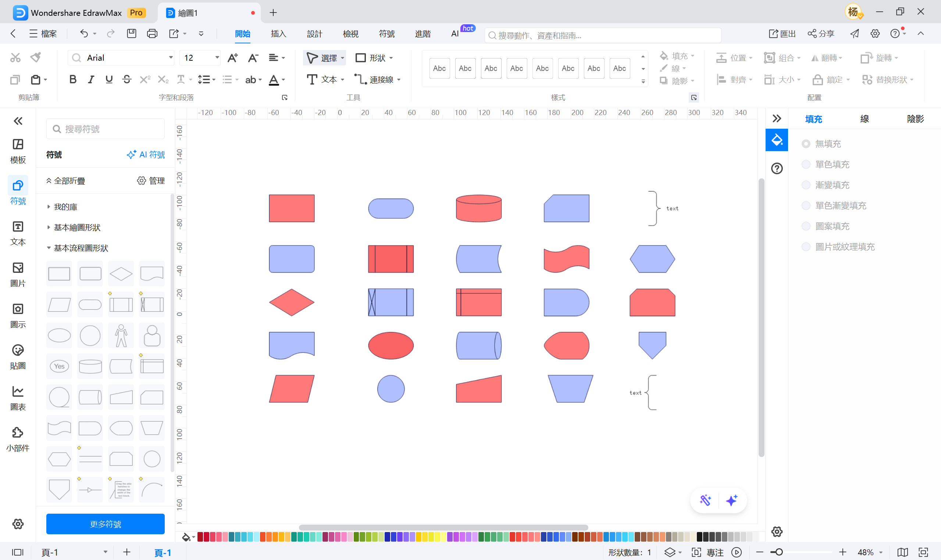Select the No Fill radio option

[806, 144]
